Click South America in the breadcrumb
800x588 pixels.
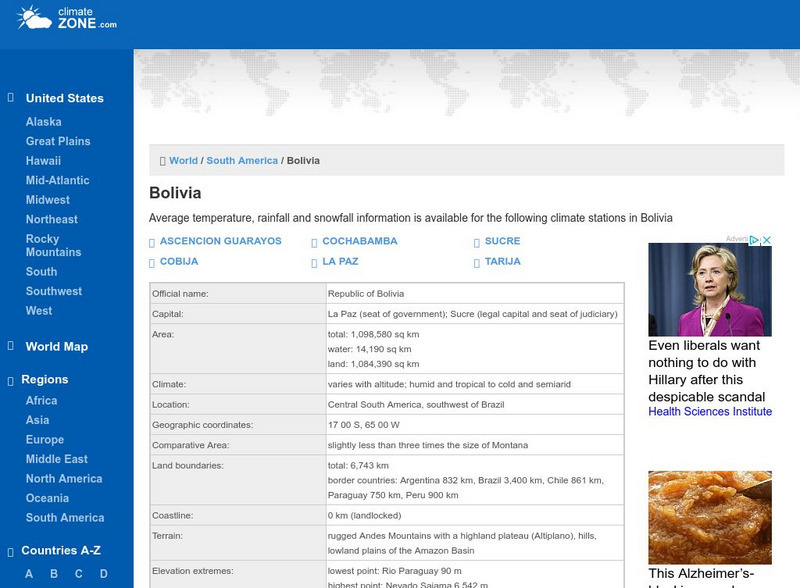[242, 160]
